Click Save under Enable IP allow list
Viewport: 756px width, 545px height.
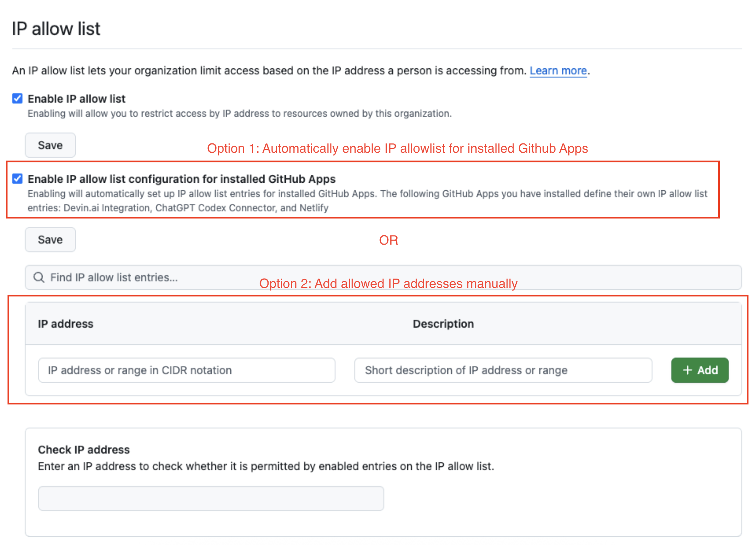coord(50,145)
